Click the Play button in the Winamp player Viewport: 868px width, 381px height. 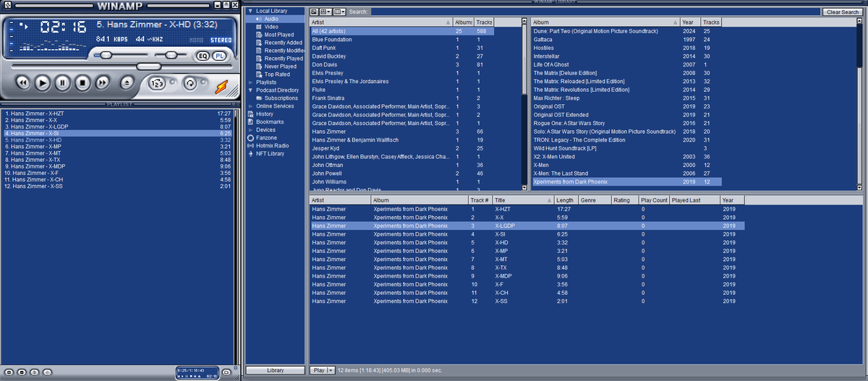click(43, 83)
